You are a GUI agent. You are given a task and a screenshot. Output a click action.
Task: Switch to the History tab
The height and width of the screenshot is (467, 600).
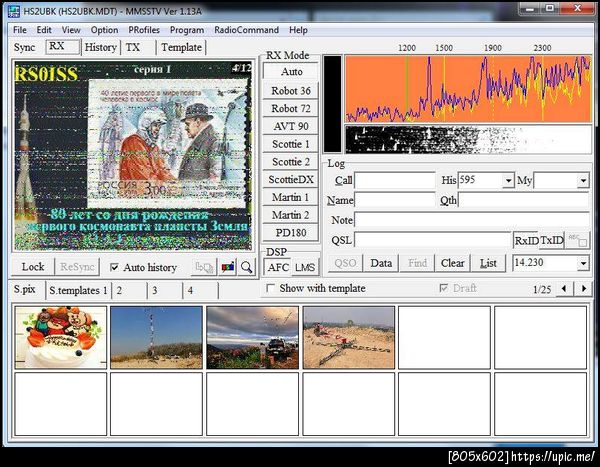pos(101,47)
